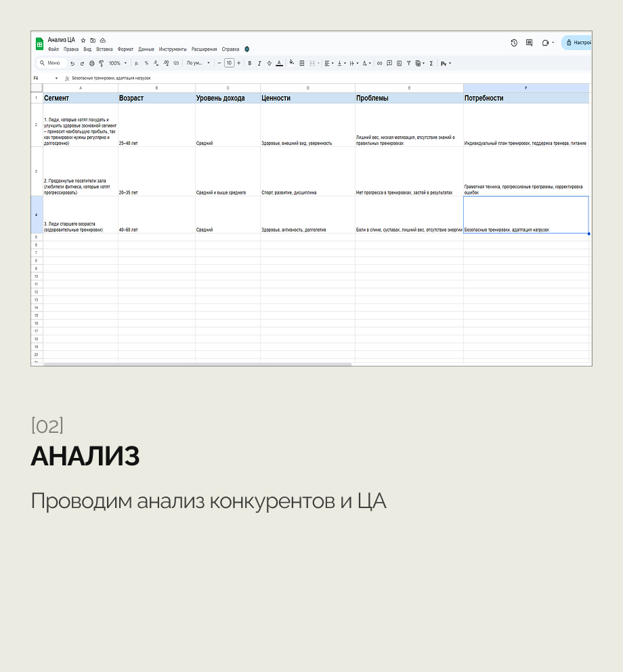
Task: Click the Сегмент header cell
Action: (81, 98)
